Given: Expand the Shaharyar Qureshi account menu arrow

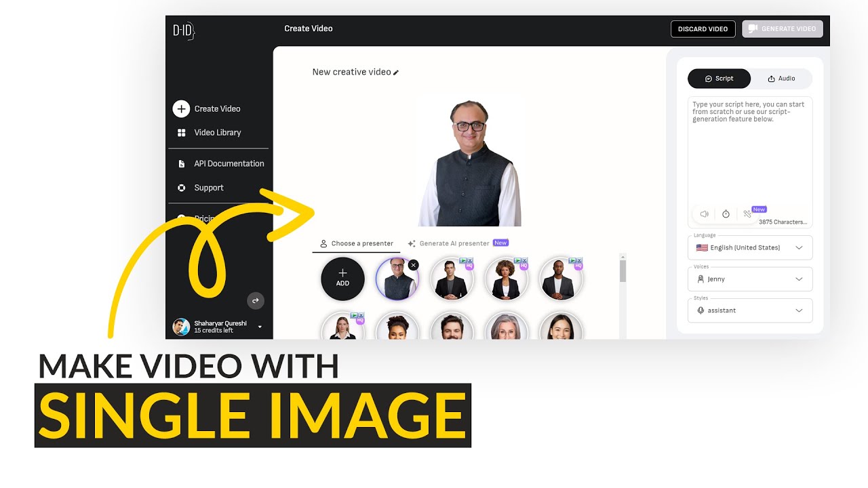Looking at the screenshot, I should click(x=260, y=327).
